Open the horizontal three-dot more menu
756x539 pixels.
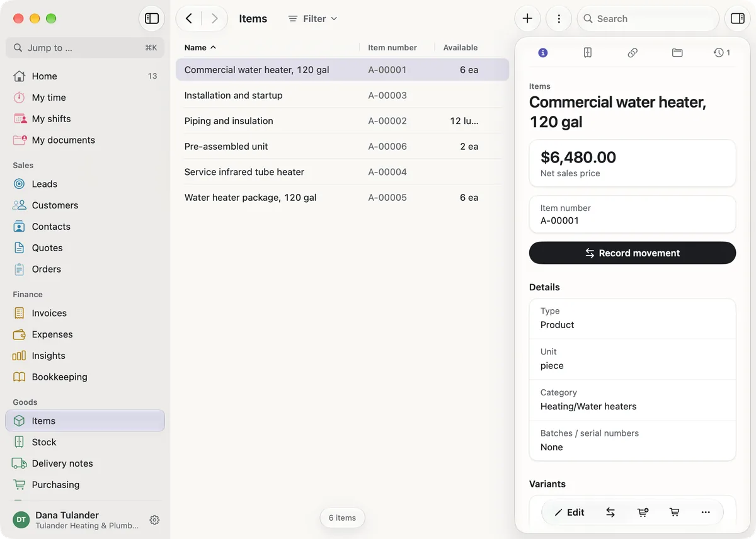tap(706, 513)
